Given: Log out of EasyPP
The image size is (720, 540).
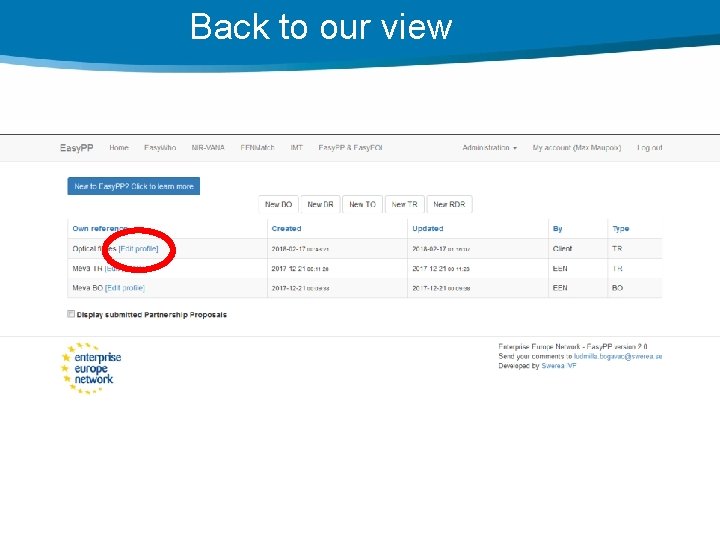Looking at the screenshot, I should click(649, 148).
